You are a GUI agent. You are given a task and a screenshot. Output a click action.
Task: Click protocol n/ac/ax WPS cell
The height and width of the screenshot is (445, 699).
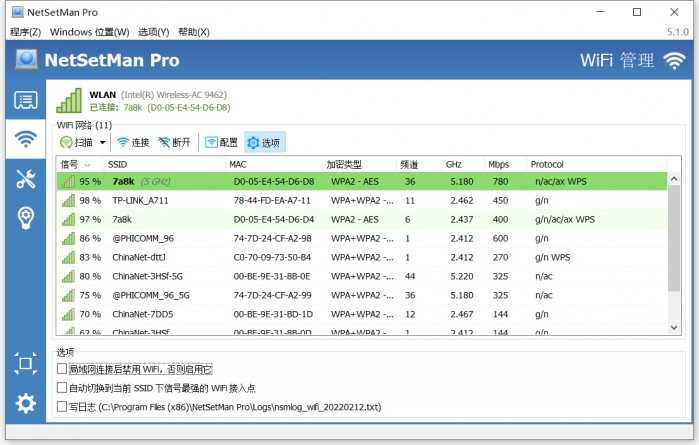click(561, 181)
